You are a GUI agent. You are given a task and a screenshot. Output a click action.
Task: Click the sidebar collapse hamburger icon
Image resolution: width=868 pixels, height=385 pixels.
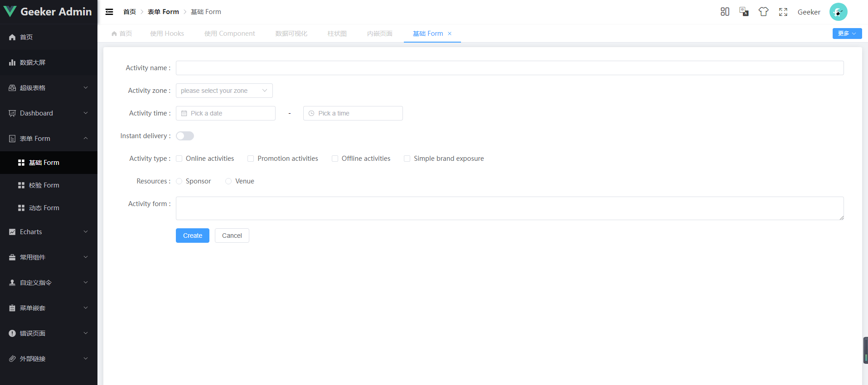coord(109,12)
